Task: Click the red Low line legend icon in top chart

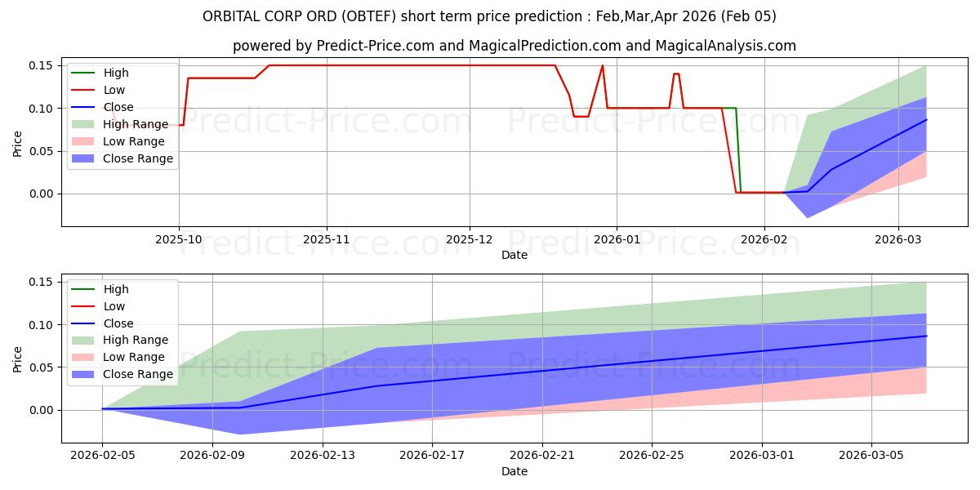Action: click(x=85, y=91)
